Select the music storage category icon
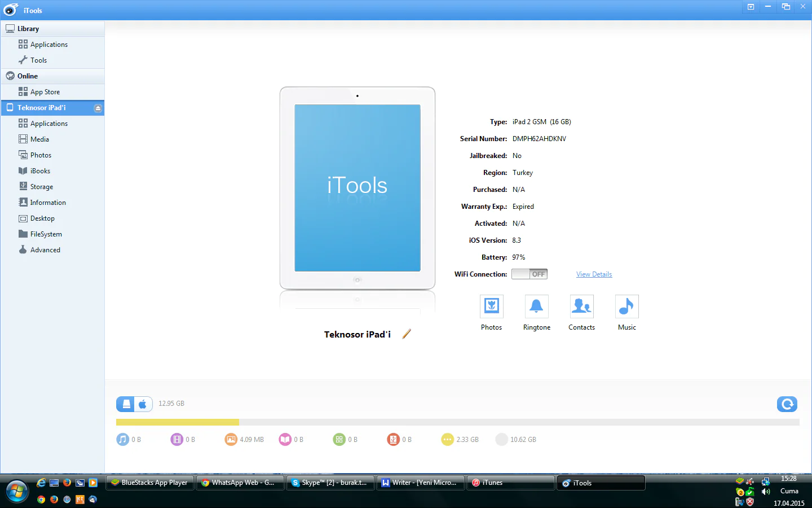 [x=123, y=439]
